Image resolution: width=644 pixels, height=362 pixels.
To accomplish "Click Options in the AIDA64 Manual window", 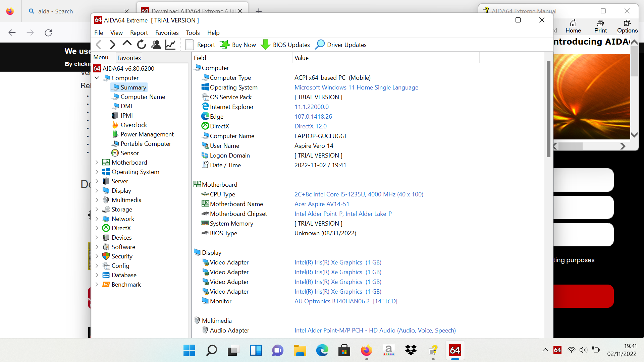I will [x=627, y=26].
